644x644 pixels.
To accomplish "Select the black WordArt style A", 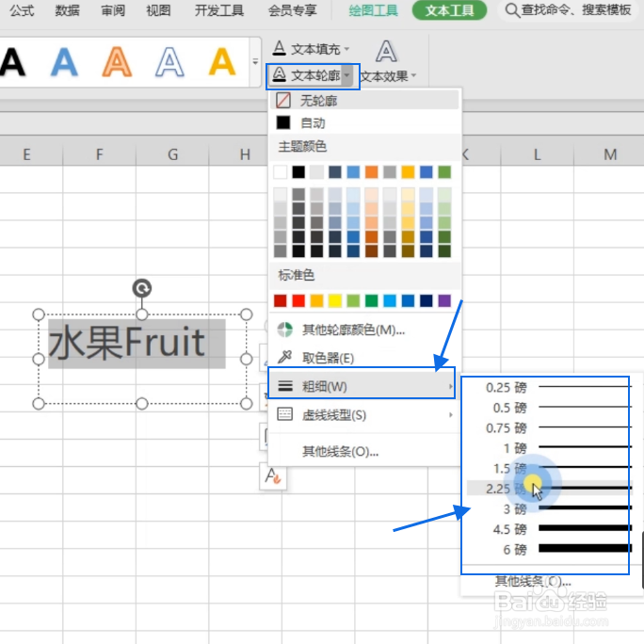I will coord(12,62).
